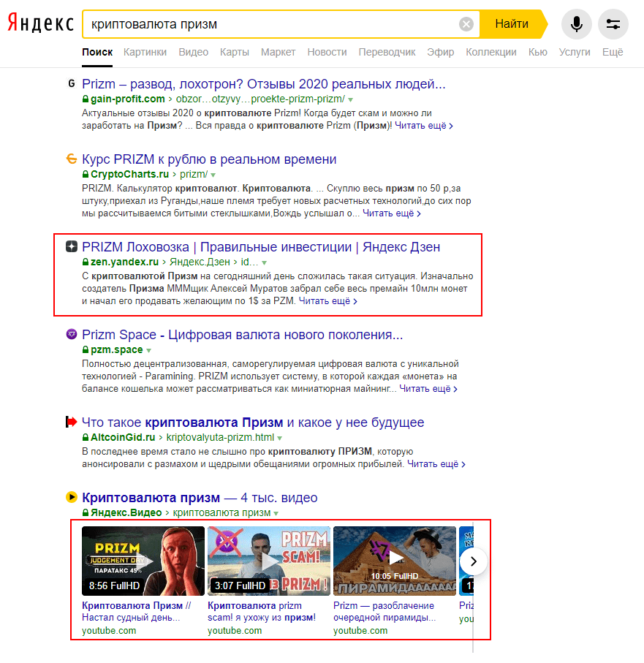The height and width of the screenshot is (663, 644).
Task: Click the CryptoCharts.ru result favicon
Action: [x=72, y=159]
